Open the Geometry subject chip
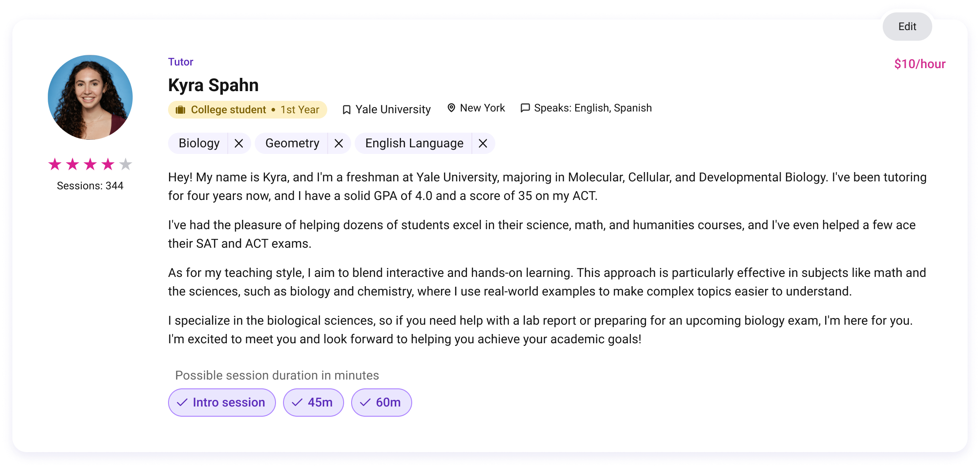Screen dimensions: 980x468 (x=292, y=143)
